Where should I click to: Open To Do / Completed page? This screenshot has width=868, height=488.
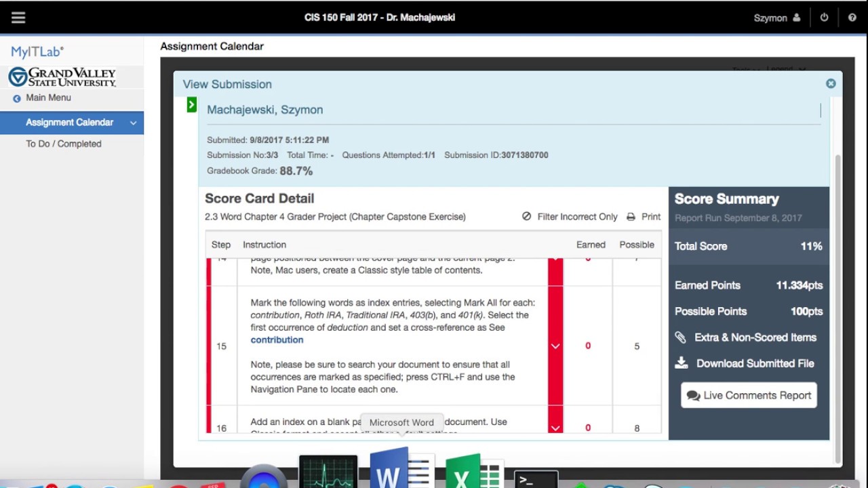click(64, 144)
